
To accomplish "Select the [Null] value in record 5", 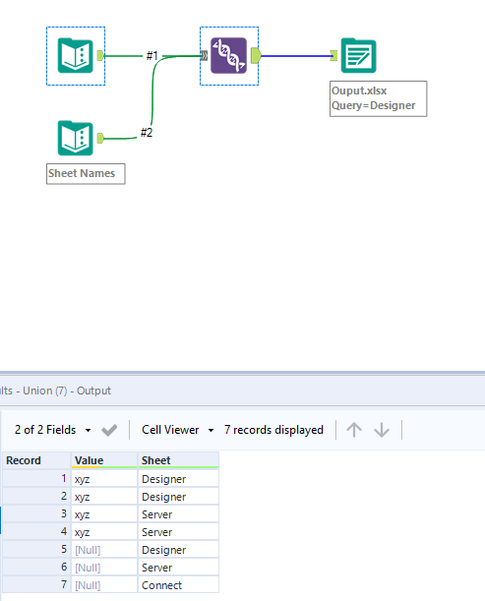I will coord(104,550).
